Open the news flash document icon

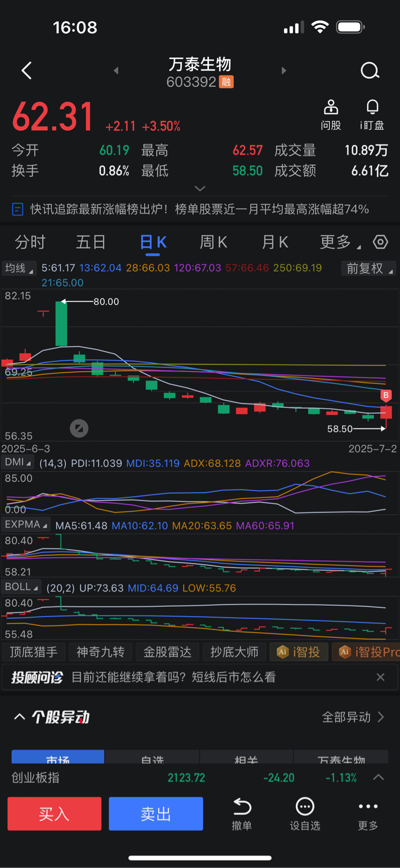coord(17,209)
